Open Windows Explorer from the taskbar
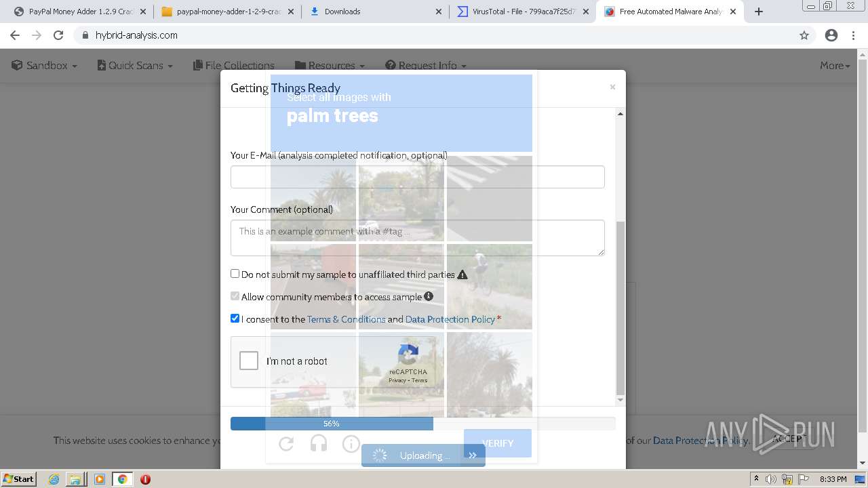This screenshot has width=868, height=488. pyautogui.click(x=76, y=479)
